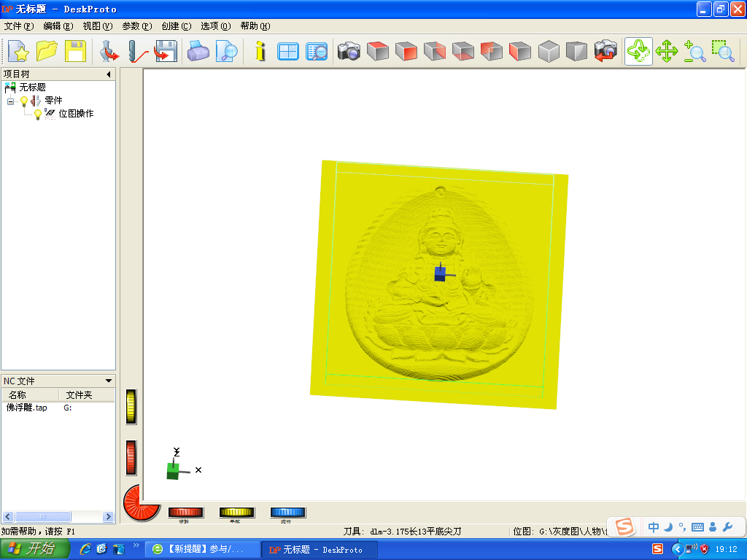The width and height of the screenshot is (747, 560).
Task: Click the NC list scrollbar left arrow
Action: tap(8, 517)
